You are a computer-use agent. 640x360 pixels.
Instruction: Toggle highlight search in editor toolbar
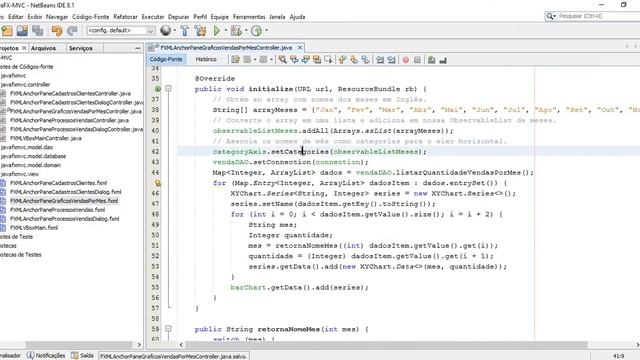click(317, 60)
